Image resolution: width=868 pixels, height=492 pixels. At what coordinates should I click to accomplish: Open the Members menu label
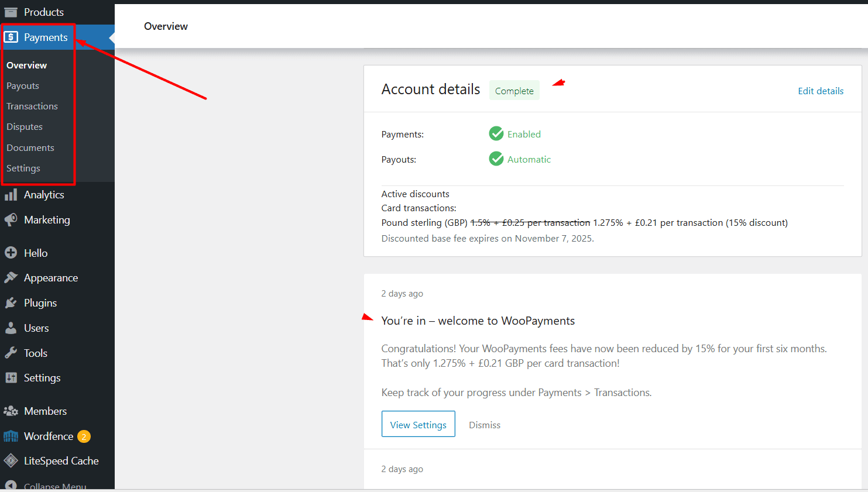[45, 411]
